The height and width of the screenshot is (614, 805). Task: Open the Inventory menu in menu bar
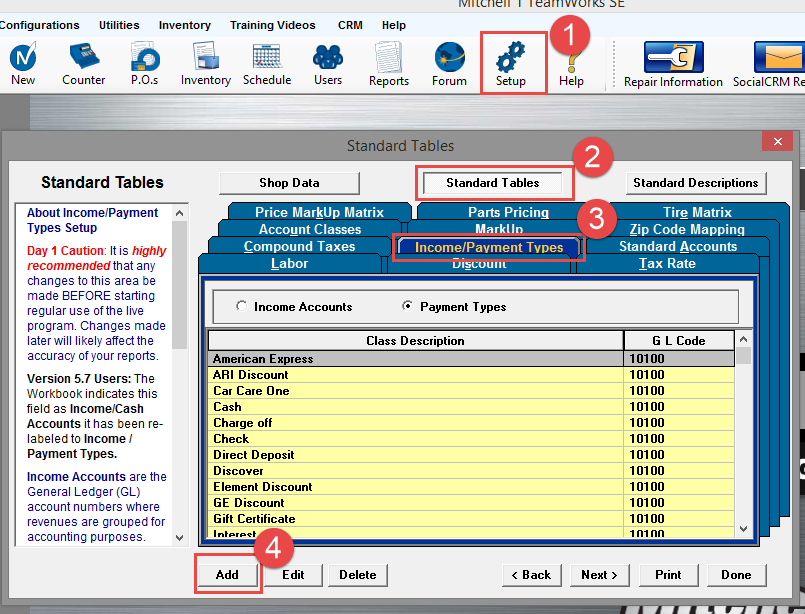click(x=185, y=25)
